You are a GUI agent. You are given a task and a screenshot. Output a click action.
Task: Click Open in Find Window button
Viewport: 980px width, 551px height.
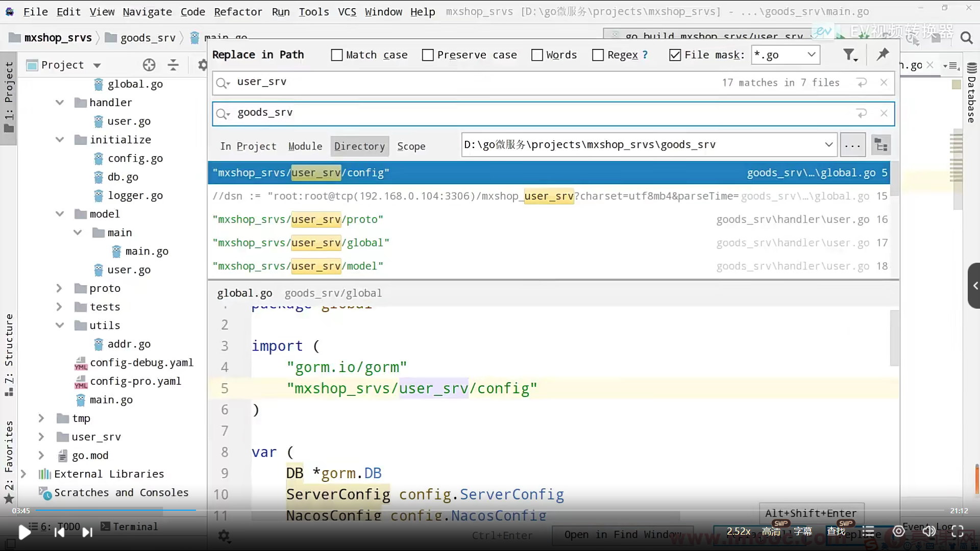pyautogui.click(x=622, y=535)
